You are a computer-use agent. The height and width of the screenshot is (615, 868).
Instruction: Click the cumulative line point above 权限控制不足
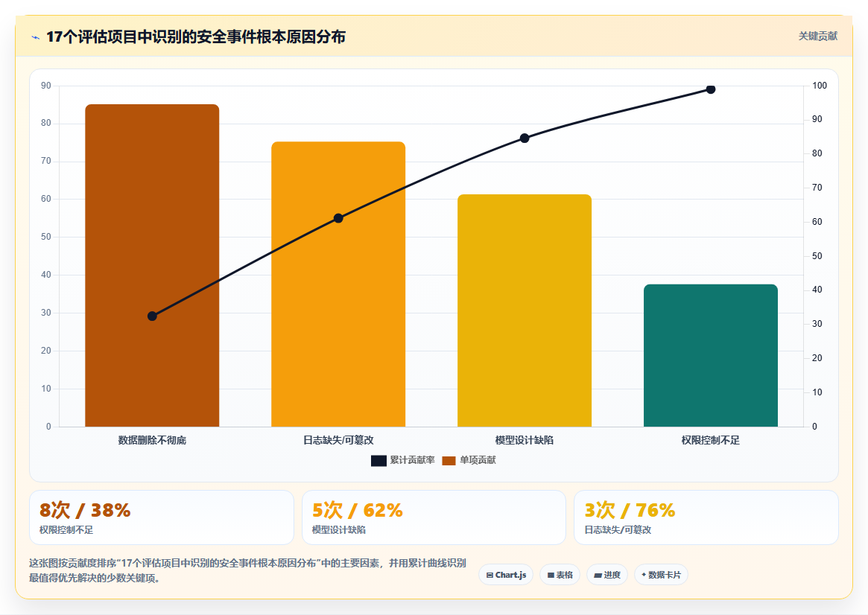[x=711, y=89]
